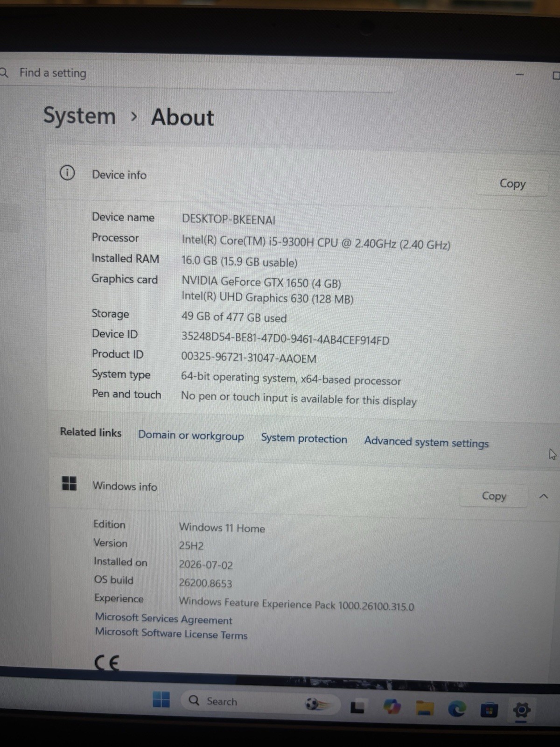Open System protection link
Image resolution: width=560 pixels, height=747 pixels.
(304, 438)
